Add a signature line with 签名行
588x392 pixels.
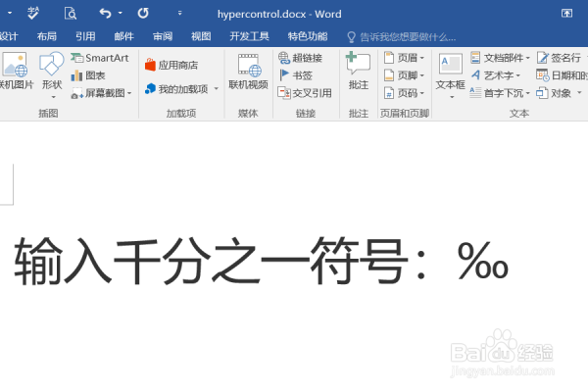click(x=560, y=58)
